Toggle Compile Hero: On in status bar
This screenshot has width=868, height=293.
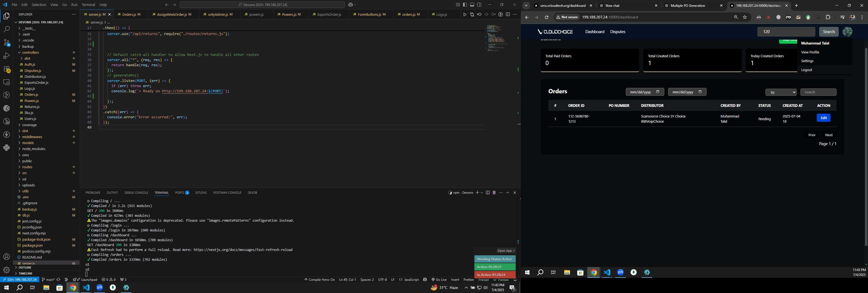coord(320,279)
